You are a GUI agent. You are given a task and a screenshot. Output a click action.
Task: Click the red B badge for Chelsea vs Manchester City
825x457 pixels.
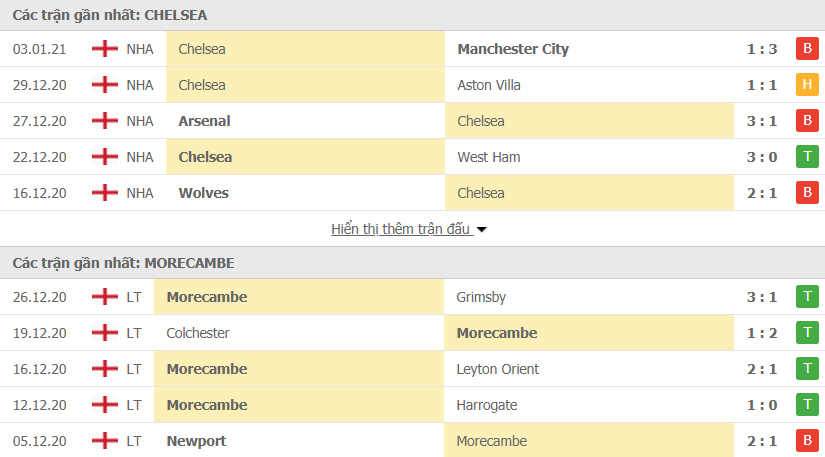point(806,49)
